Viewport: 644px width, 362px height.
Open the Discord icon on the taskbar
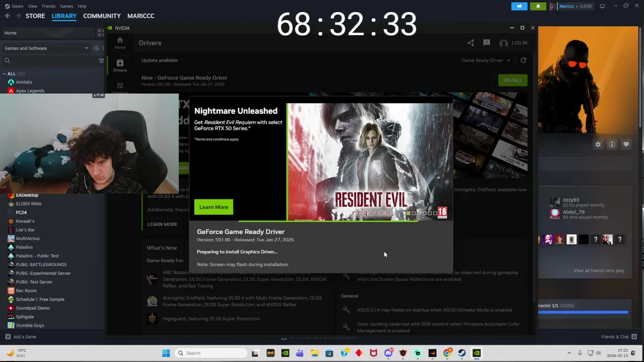point(388,353)
